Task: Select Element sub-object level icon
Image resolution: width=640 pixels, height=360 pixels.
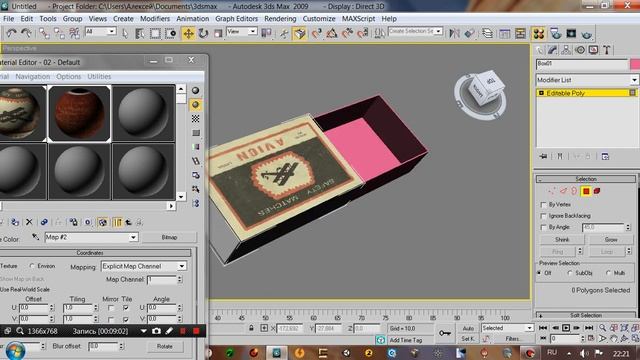Action: click(x=597, y=191)
